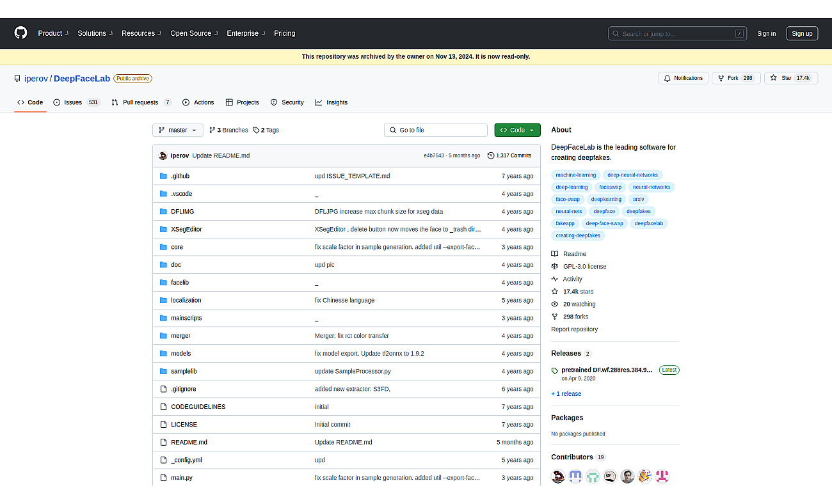Click the .gitignore file icon
Viewport: 832px width, 504px height.
coord(164,389)
